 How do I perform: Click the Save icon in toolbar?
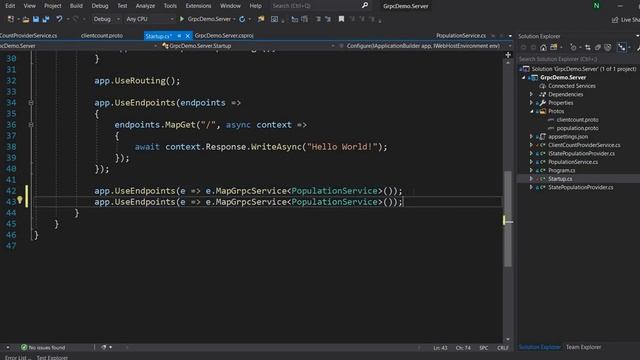(x=36, y=19)
